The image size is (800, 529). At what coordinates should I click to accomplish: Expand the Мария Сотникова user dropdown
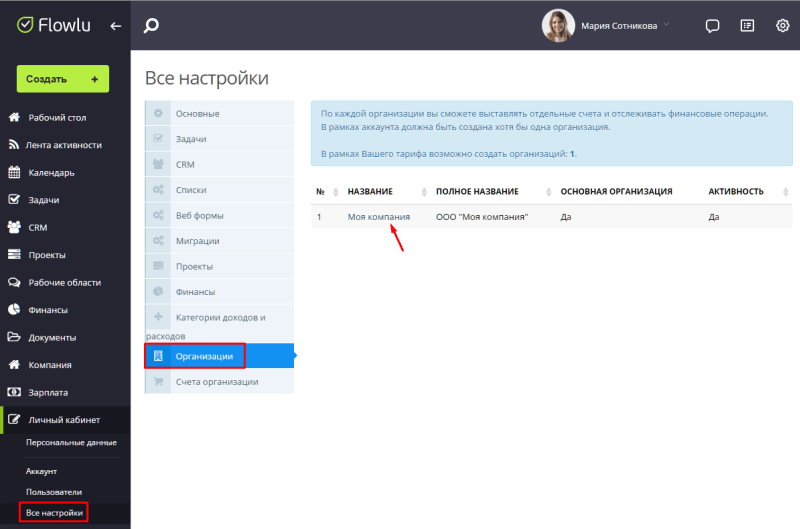coord(666,24)
